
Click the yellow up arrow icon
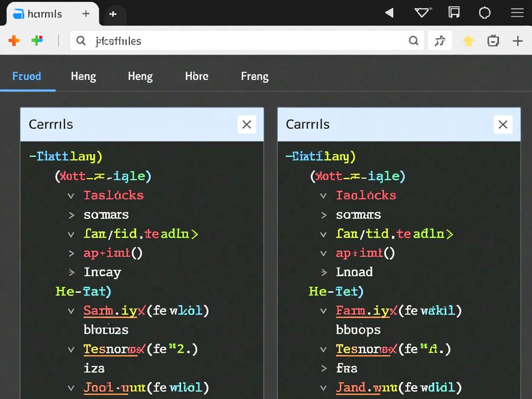468,41
